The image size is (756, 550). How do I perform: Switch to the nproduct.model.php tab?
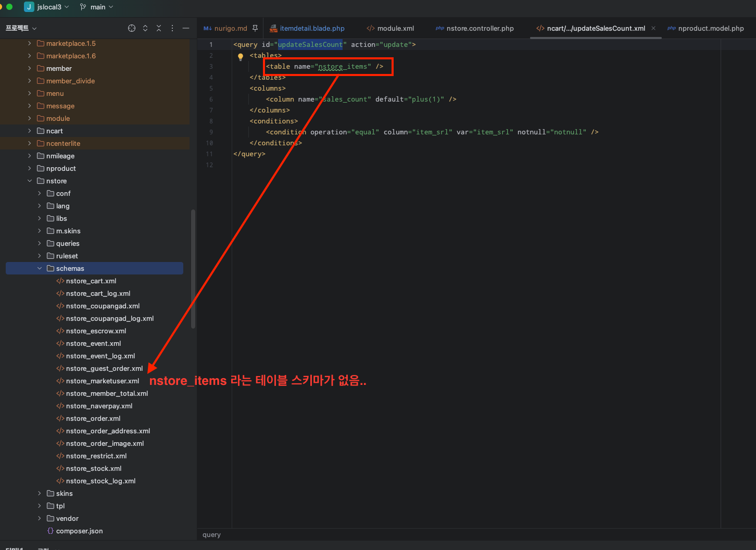(705, 28)
